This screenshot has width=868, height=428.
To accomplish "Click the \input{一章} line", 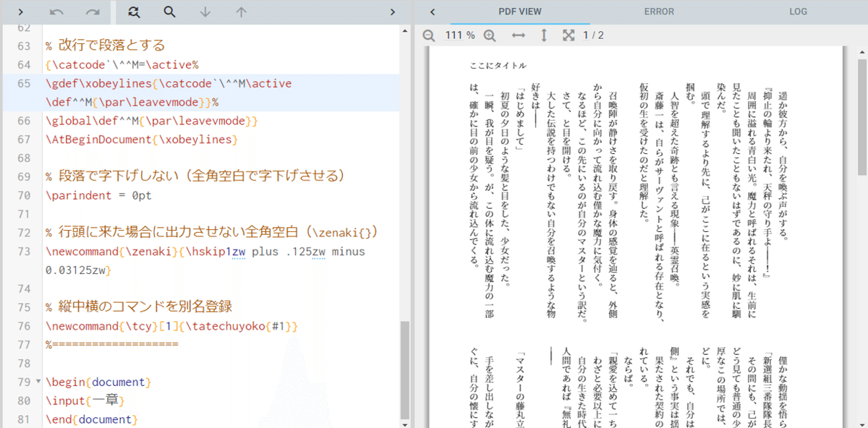I will click(x=85, y=401).
